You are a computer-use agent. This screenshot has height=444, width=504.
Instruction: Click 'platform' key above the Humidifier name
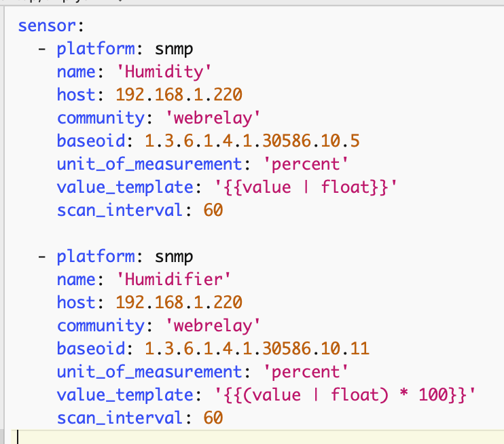coord(86,257)
